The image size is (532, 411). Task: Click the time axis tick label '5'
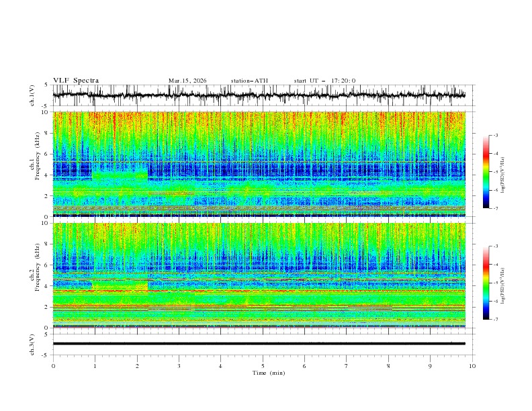pyautogui.click(x=263, y=366)
